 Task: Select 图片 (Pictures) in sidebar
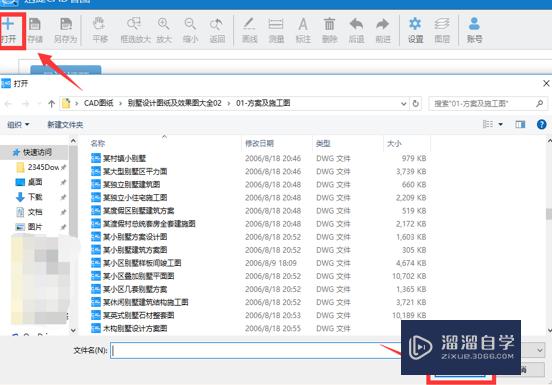pyautogui.click(x=34, y=227)
